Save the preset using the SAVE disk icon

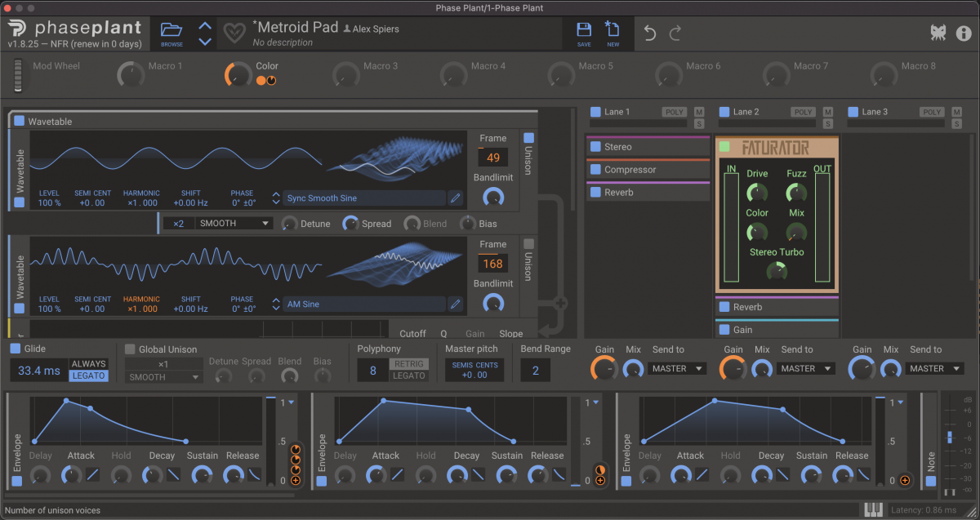584,33
